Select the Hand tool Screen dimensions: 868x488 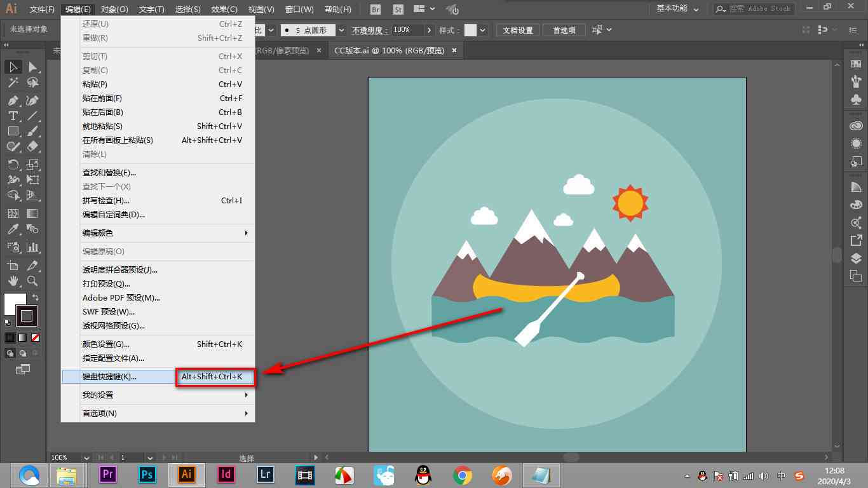pos(13,281)
